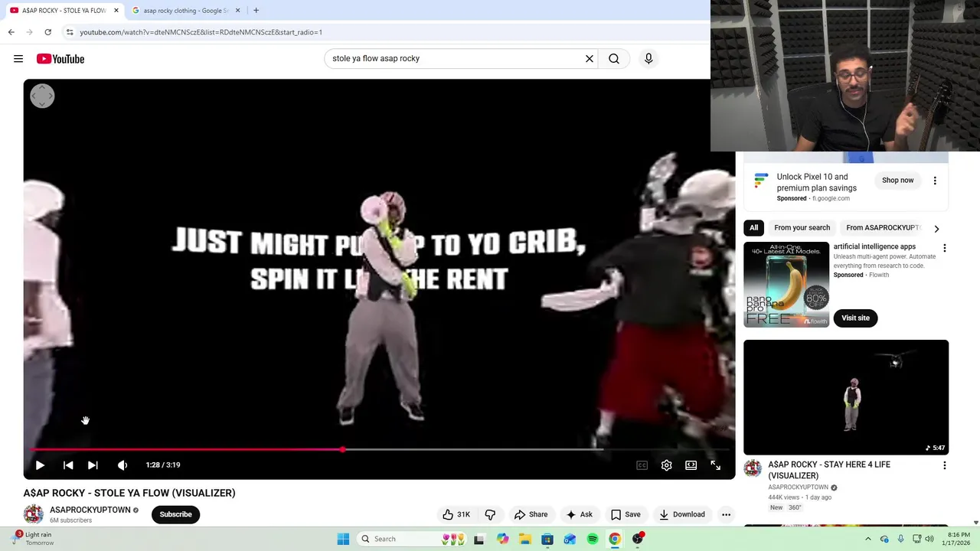Close the asap rocky clothing tab
Screen dimensions: 980x551
(237, 11)
